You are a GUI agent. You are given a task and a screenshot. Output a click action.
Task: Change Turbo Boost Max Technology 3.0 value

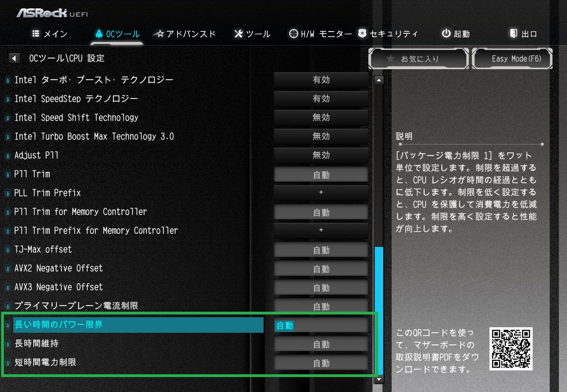321,136
